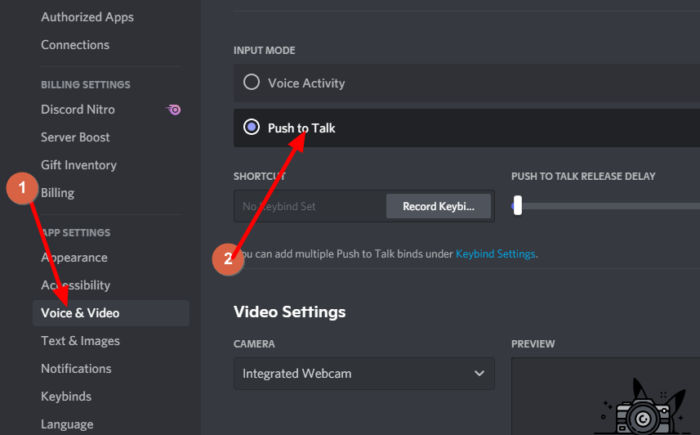
Task: Open Gift Inventory section
Action: coord(79,165)
